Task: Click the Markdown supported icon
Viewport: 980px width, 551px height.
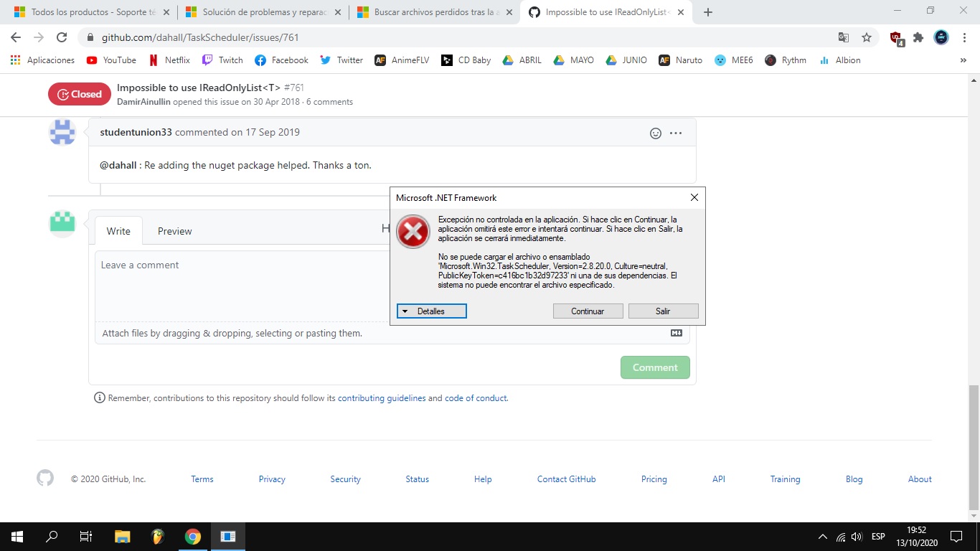Action: pos(675,333)
